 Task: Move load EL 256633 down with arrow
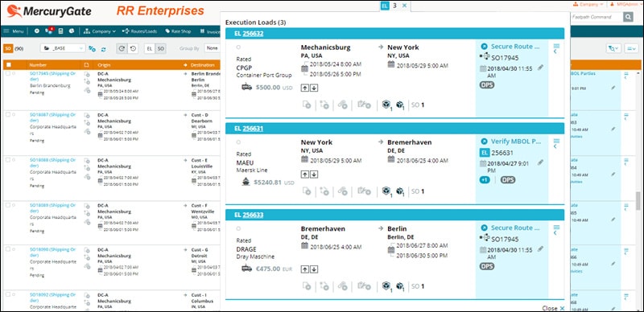(x=313, y=269)
